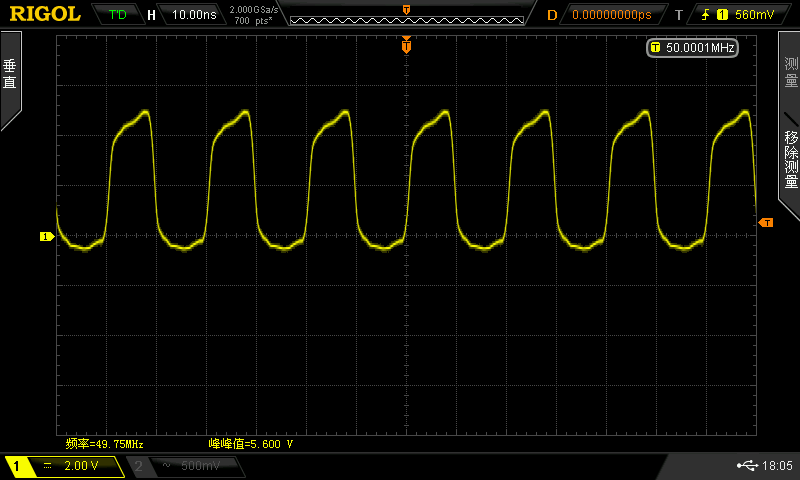Click the 频率=49.75MHz measurement readout
The height and width of the screenshot is (480, 800).
coord(105,444)
